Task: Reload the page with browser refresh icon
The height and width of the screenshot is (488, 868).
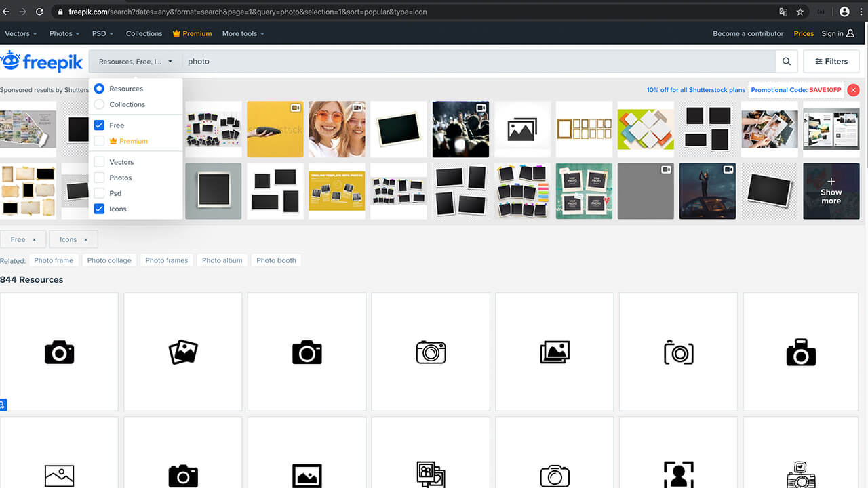Action: 39,12
